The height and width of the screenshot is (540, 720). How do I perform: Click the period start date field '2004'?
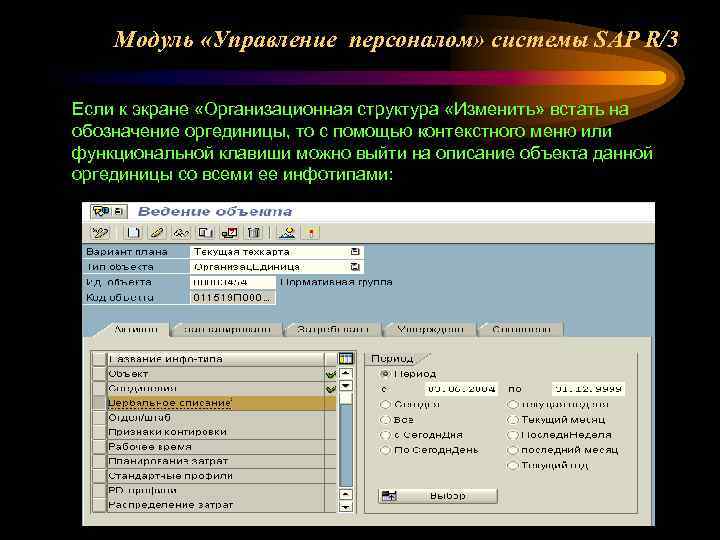(x=461, y=389)
